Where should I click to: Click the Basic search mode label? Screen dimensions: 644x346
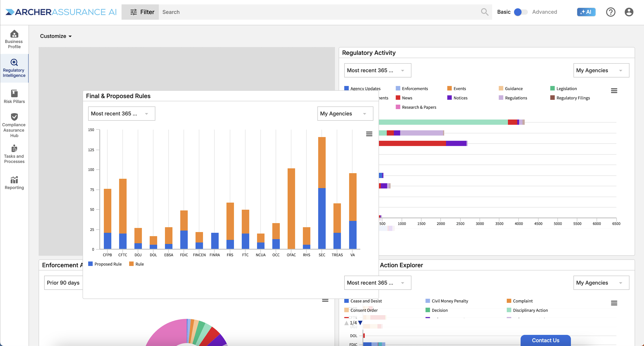[x=504, y=12]
